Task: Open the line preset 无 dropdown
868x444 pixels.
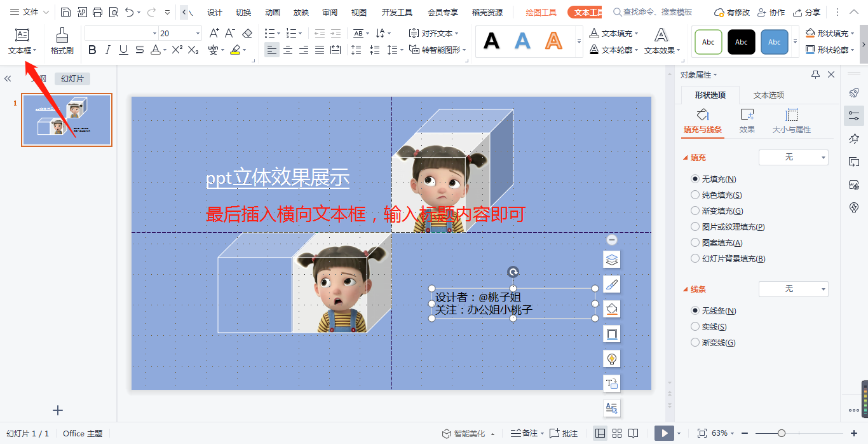Action: [794, 289]
